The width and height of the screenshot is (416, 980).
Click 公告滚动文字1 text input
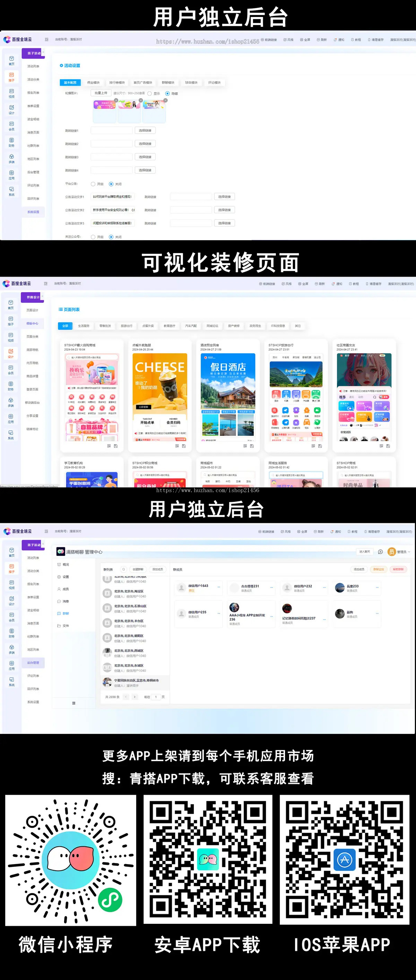(x=113, y=197)
